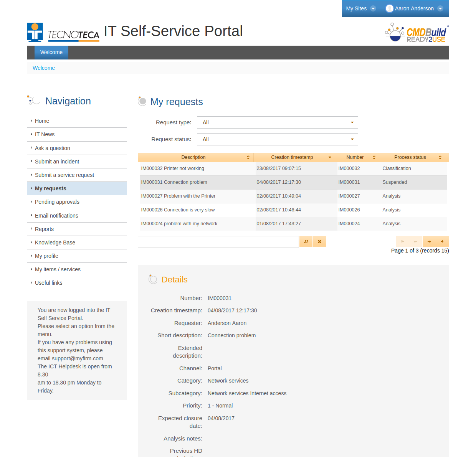Jump to the last page of requests

[x=443, y=241]
